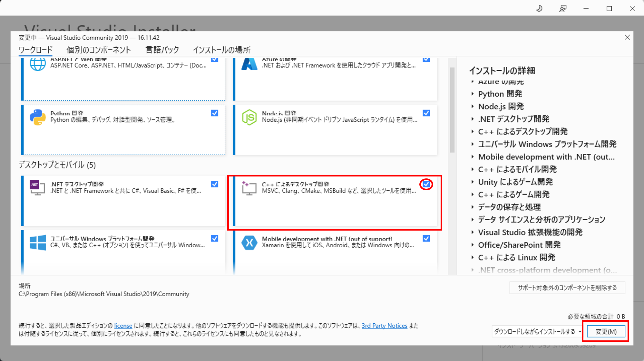
Task: Maximize the Visual Studio Installer window
Action: [609, 9]
